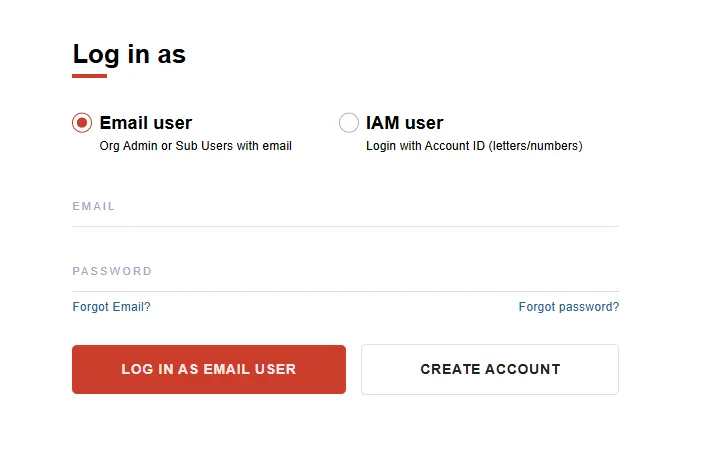Click the bold "Email user" option label
Screen dimensions: 702x455
tap(146, 123)
